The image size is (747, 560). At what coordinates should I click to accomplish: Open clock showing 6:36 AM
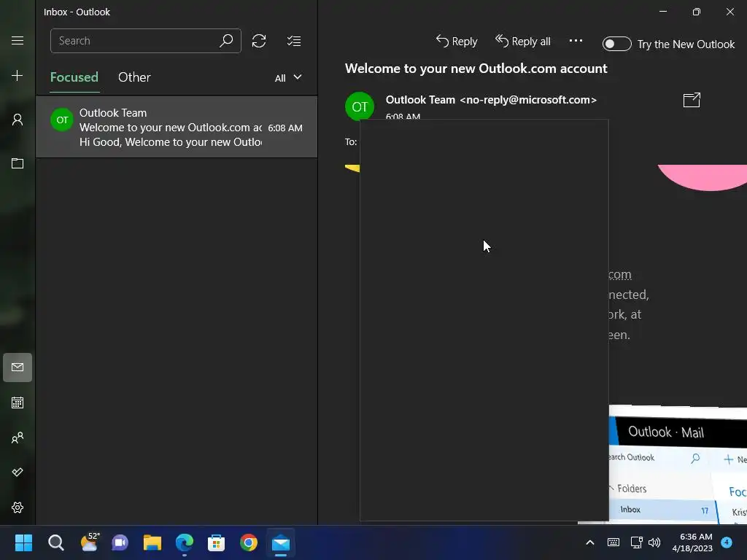(692, 542)
